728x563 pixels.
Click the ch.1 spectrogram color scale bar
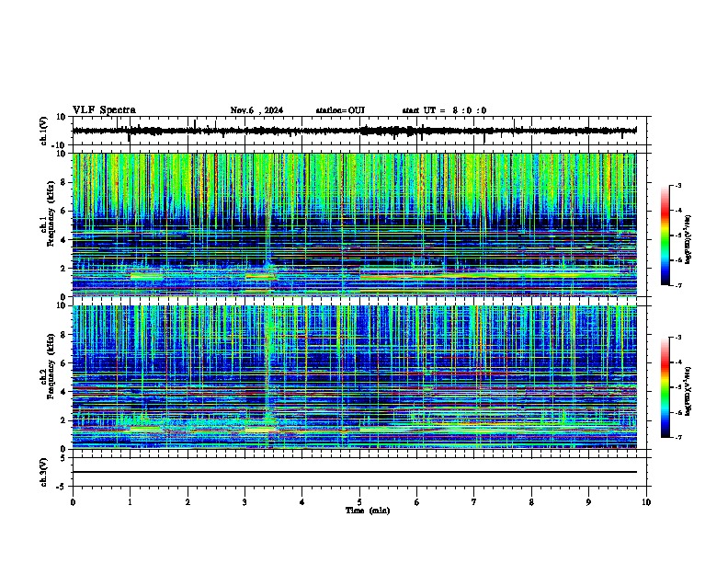[x=665, y=236]
